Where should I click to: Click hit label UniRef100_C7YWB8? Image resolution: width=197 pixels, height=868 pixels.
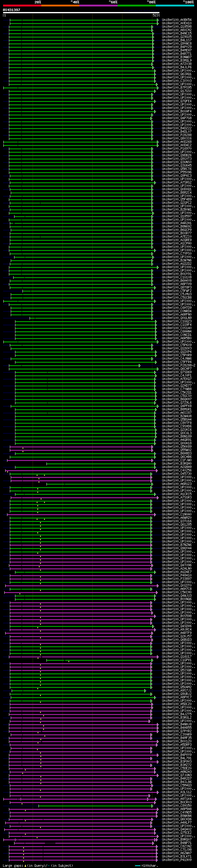pos(176,389)
